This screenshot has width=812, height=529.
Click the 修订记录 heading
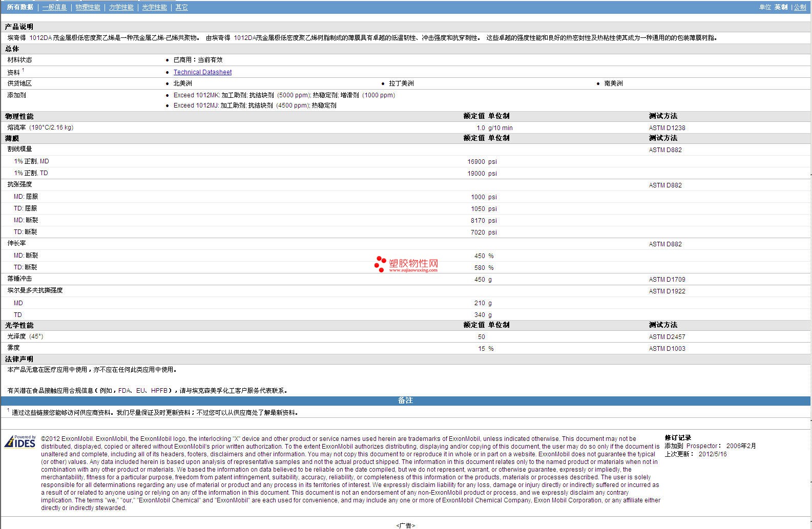point(678,438)
